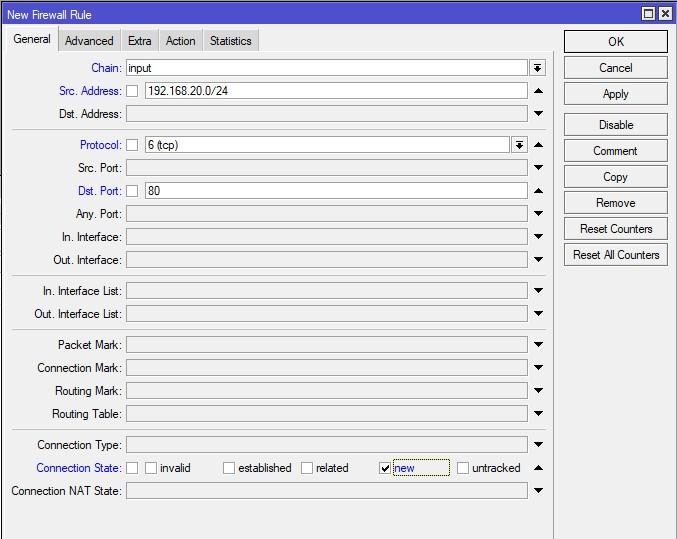
Task: Collapse the Connection State field arrow
Action: [x=538, y=468]
